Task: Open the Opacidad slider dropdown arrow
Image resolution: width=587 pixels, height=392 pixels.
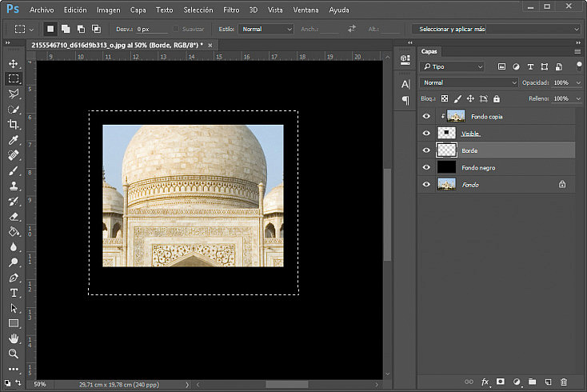Action: pyautogui.click(x=578, y=82)
